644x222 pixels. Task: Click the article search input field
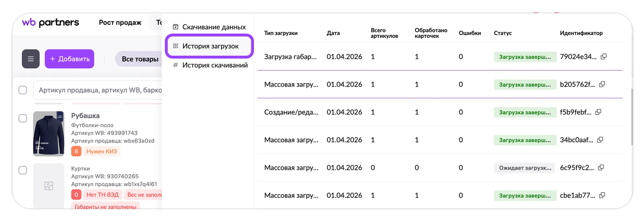coord(98,90)
